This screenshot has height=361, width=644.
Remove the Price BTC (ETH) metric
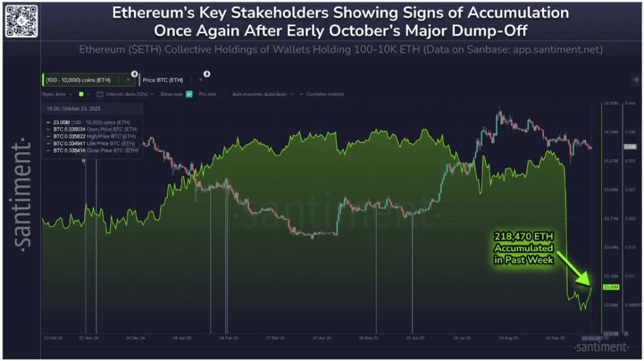pos(201,80)
